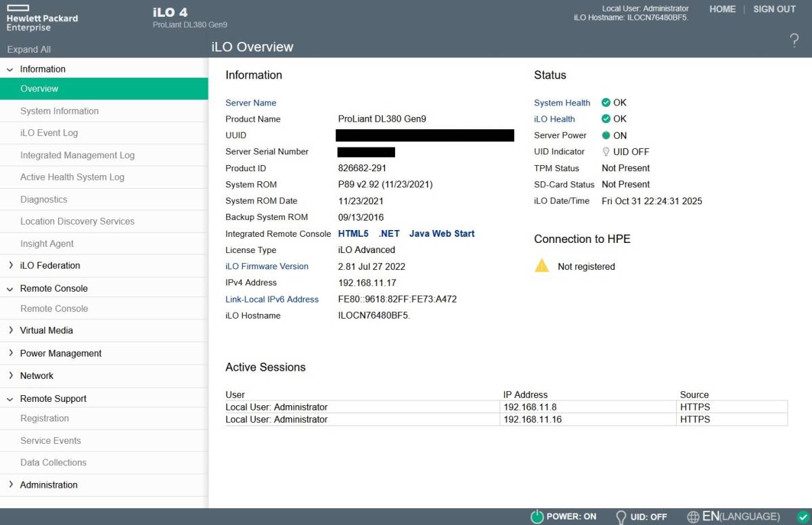Launch the HTML5 remote console

[x=353, y=233]
